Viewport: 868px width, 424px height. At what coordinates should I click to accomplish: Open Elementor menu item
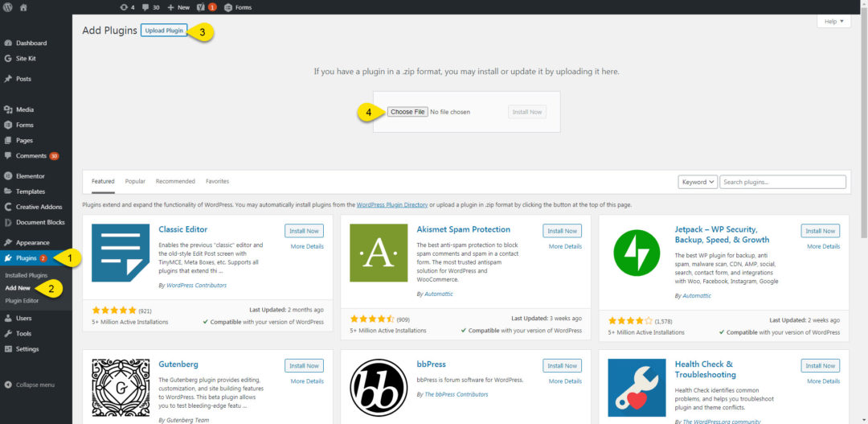tap(31, 175)
